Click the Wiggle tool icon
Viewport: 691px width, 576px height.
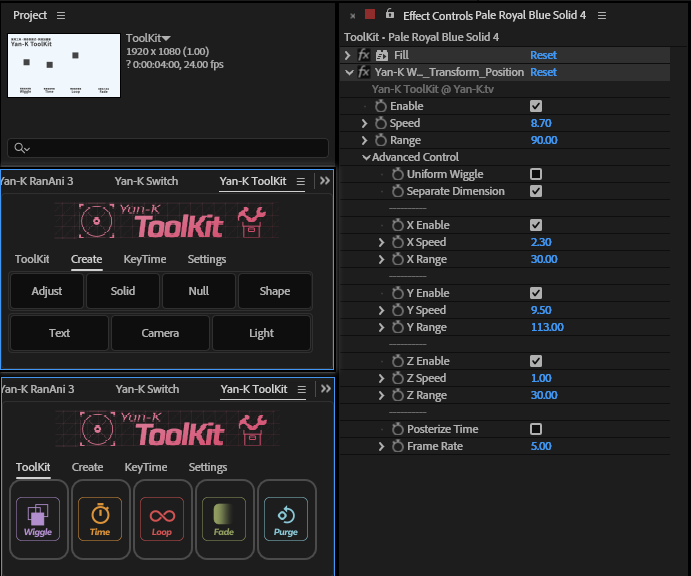point(38,519)
